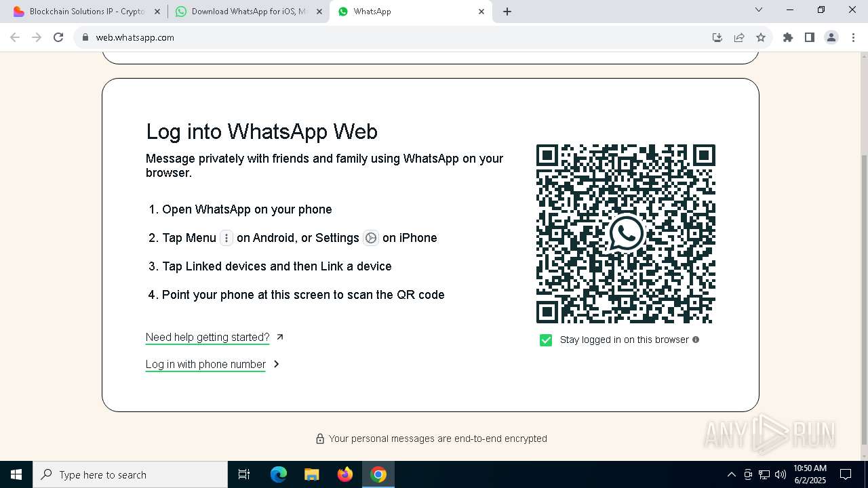This screenshot has height=488, width=868.
Task: Share this page icon
Action: point(739,37)
